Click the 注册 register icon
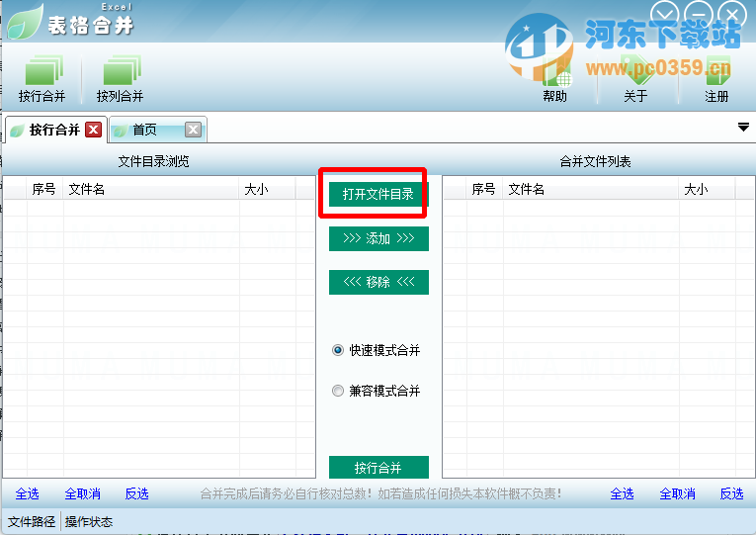 [716, 79]
